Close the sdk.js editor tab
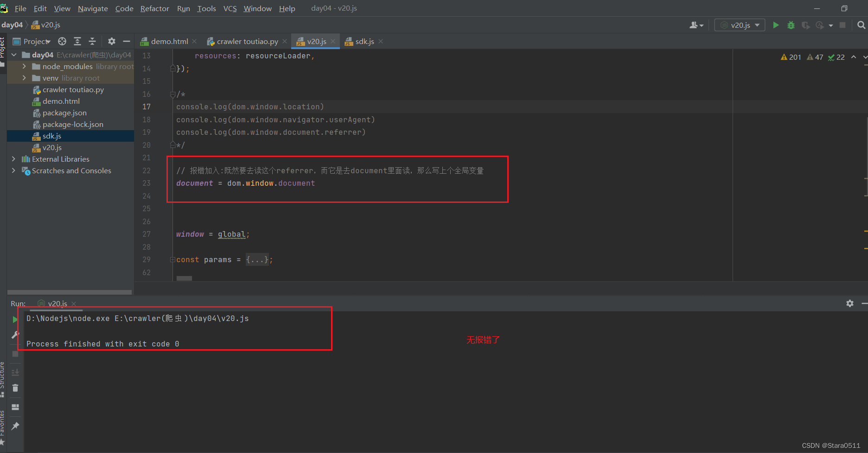This screenshot has width=868, height=453. click(381, 41)
